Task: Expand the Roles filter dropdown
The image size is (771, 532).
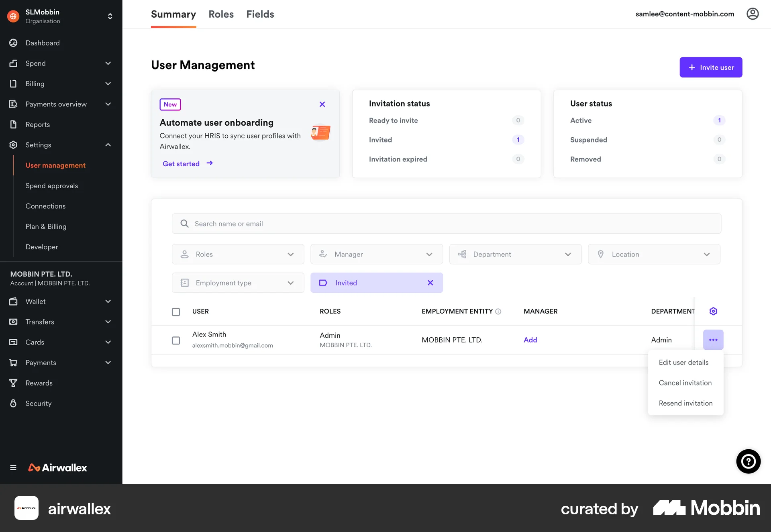Action: [x=290, y=254]
